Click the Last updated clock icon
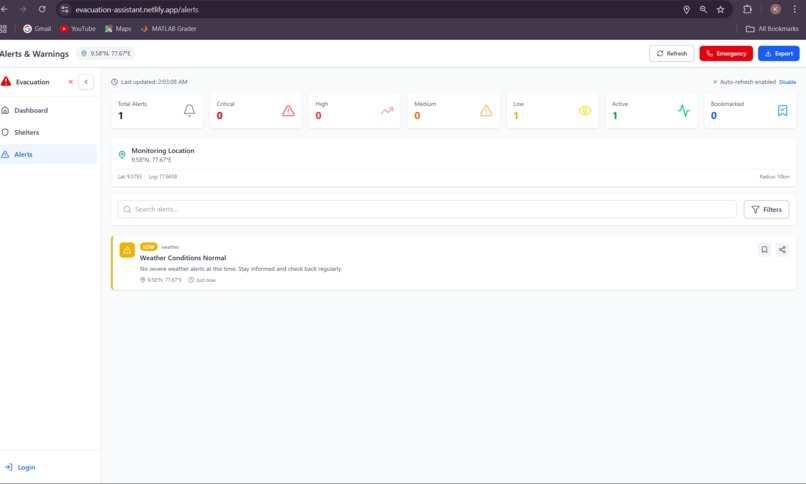Image resolution: width=806 pixels, height=484 pixels. pos(114,82)
